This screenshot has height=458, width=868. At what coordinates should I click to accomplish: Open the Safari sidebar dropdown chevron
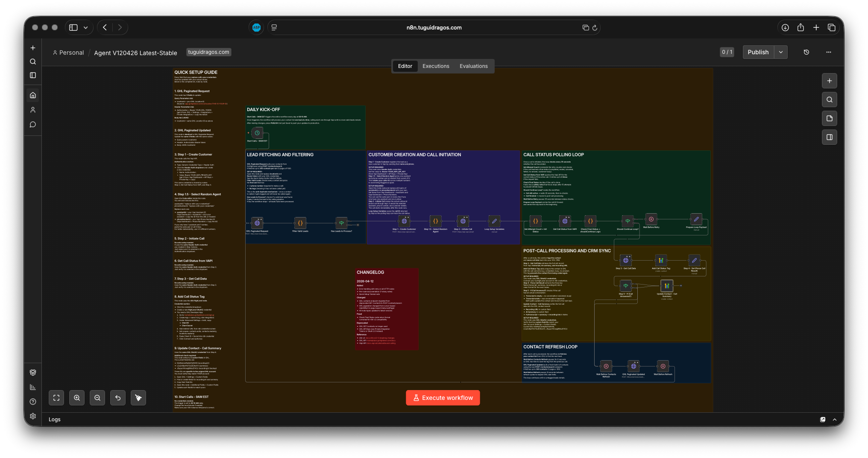[x=86, y=27]
